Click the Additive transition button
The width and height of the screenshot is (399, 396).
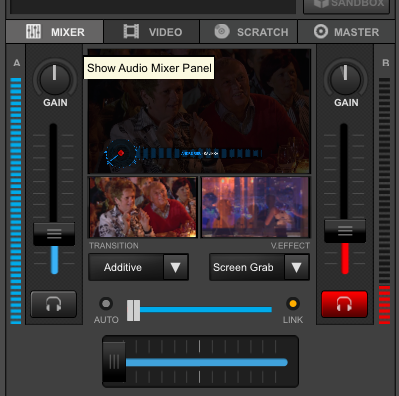126,267
